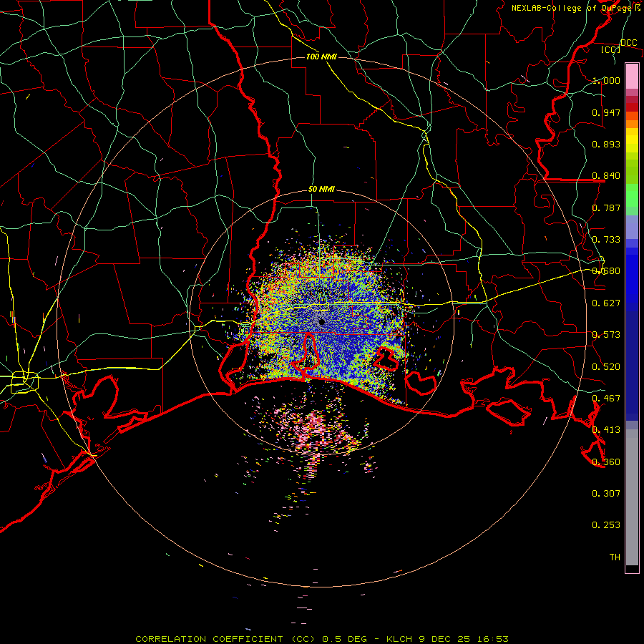Click the 0.573 scale value
644x644 pixels.
pos(606,335)
